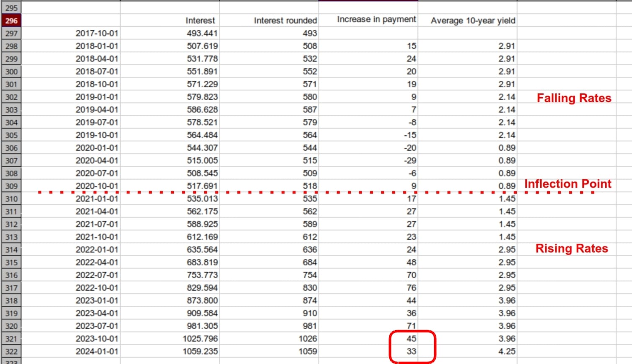Select rounded interest cell 1026
The image size is (632, 364).
269,339
